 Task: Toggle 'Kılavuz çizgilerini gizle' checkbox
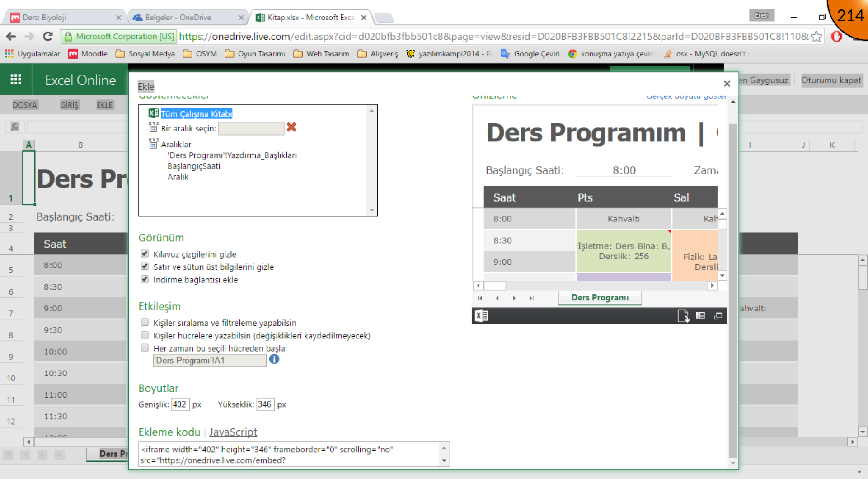pos(145,253)
